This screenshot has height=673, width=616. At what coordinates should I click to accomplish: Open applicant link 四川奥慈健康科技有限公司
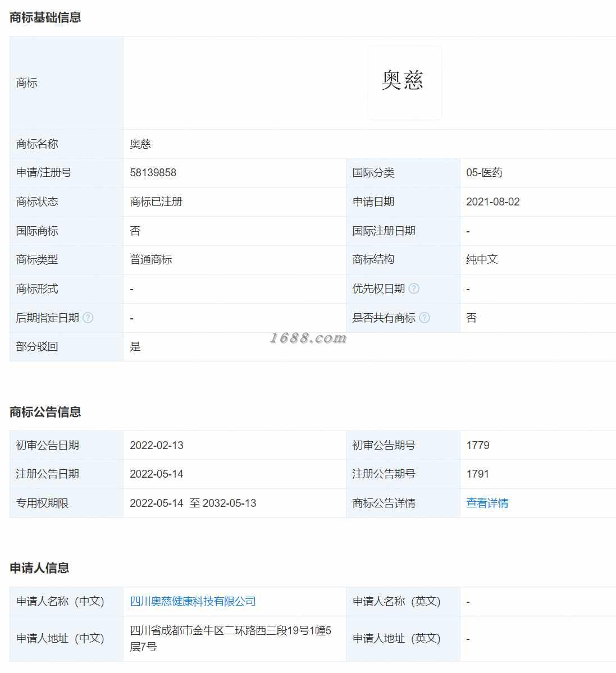(193, 601)
